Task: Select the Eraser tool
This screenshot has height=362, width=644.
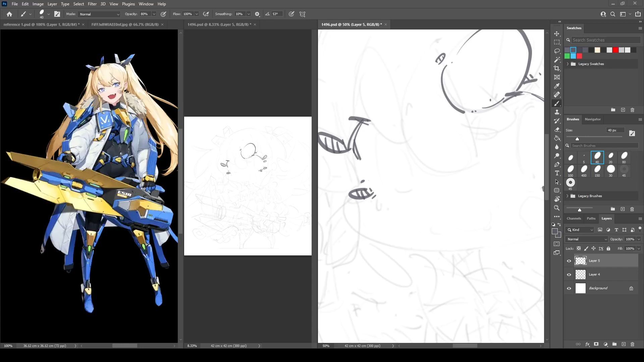Action: (557, 129)
